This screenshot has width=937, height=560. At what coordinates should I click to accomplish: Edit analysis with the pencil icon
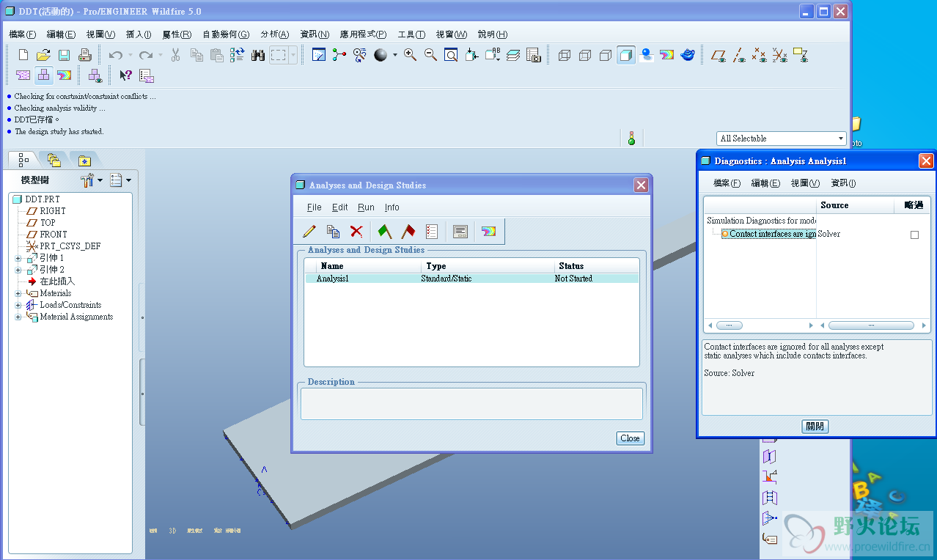309,232
